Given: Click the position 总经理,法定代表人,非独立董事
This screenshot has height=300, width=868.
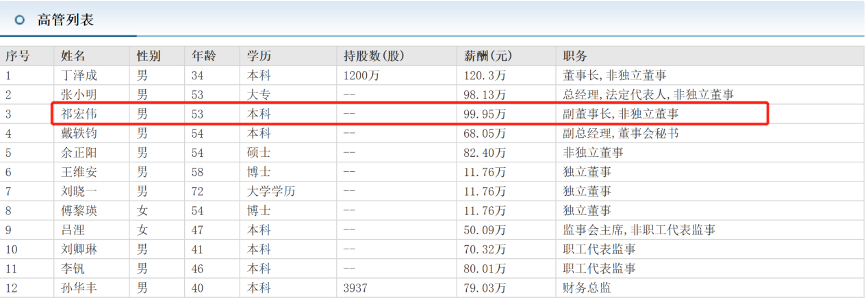Looking at the screenshot, I should tap(648, 95).
